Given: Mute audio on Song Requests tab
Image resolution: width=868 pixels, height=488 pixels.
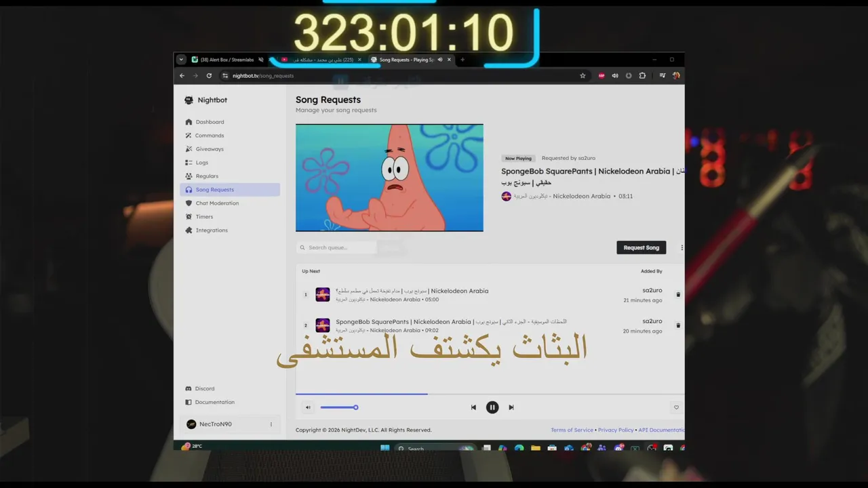Looking at the screenshot, I should point(440,60).
